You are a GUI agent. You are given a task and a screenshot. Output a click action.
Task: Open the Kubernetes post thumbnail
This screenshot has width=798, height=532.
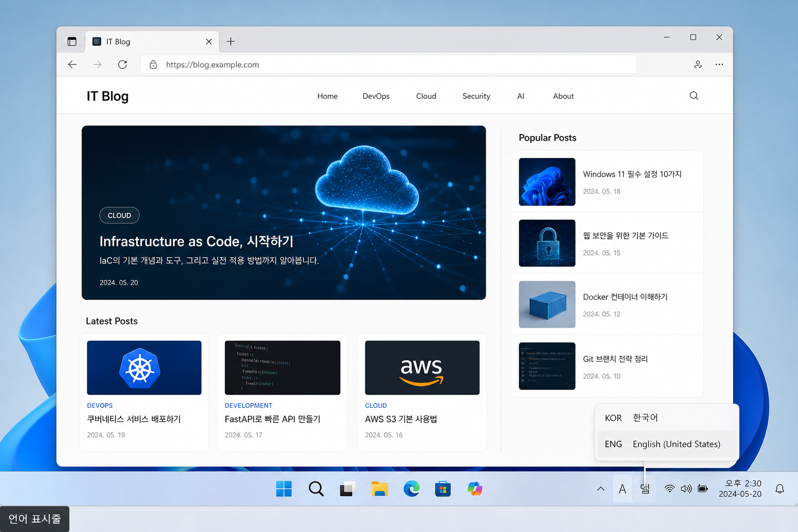point(144,368)
